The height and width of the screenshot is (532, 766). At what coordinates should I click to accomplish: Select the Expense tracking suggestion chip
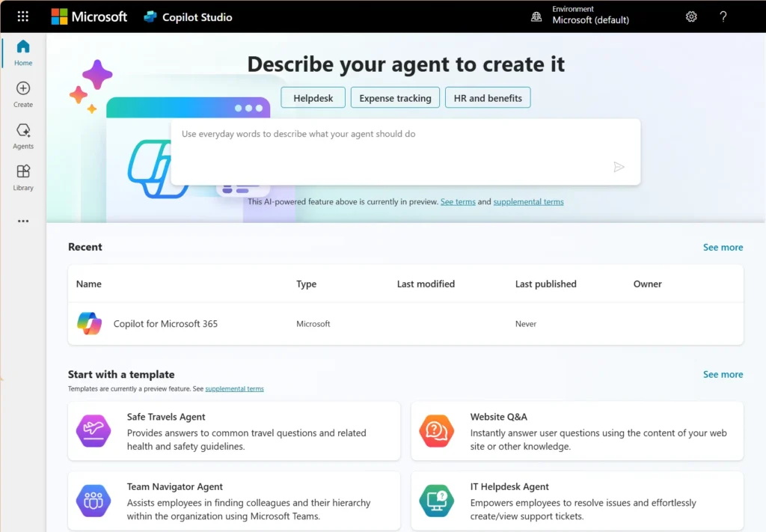(x=395, y=98)
